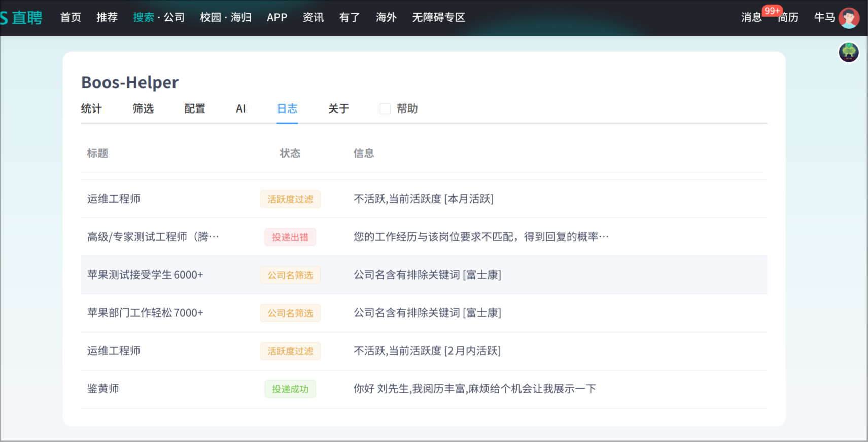Image resolution: width=868 pixels, height=442 pixels.
Task: Click the floating tree avatar icon
Action: 848,52
